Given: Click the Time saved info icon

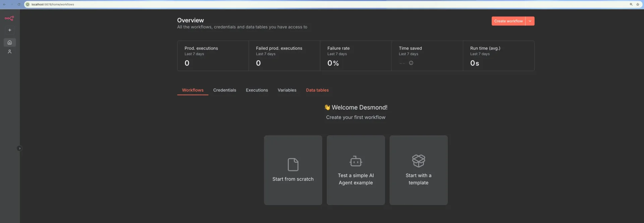Looking at the screenshot, I should click(411, 63).
